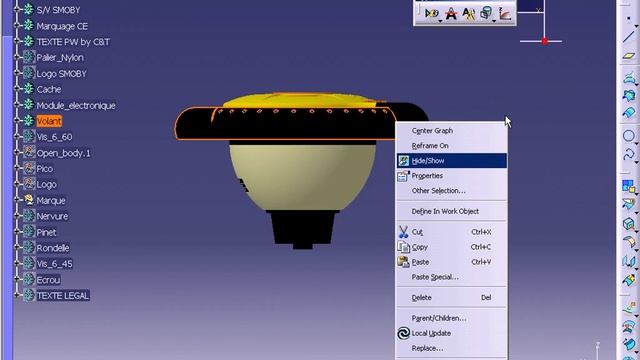
Task: Click the Join surfaces tool icon
Action: [629, 186]
